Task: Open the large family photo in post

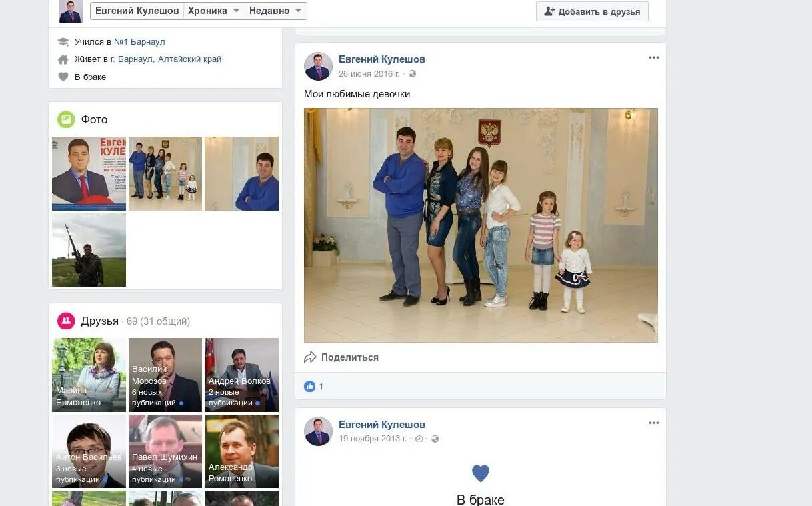Action: [481, 225]
